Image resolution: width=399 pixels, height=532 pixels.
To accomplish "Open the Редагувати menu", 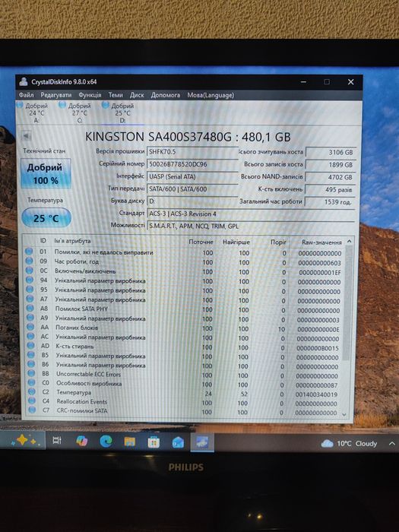I will pyautogui.click(x=56, y=95).
